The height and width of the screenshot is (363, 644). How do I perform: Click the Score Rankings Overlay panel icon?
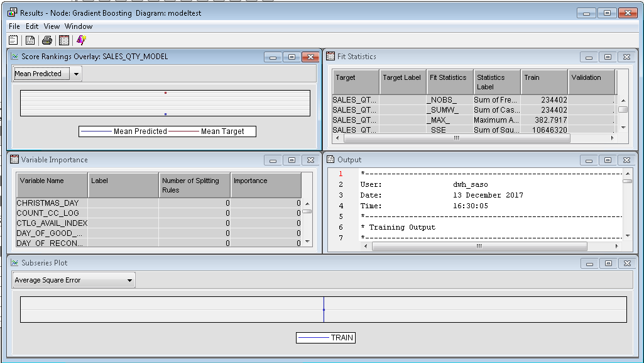point(14,56)
